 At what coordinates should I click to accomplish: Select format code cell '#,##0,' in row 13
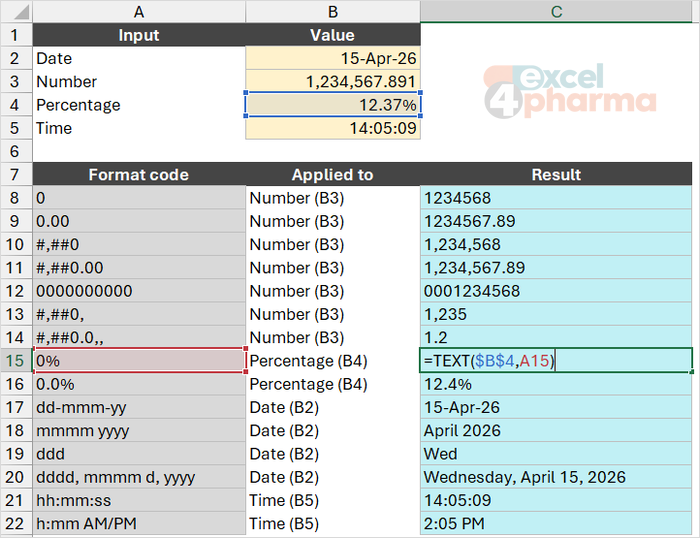(x=139, y=314)
